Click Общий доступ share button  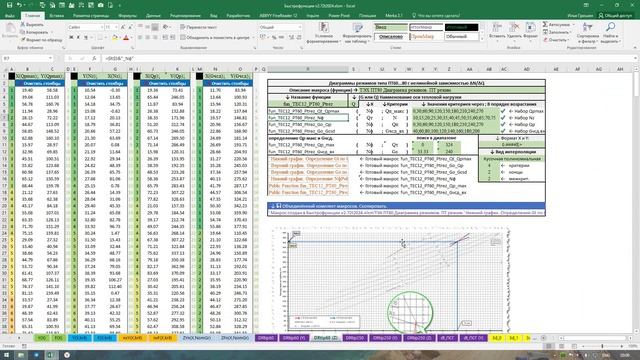[615, 16]
